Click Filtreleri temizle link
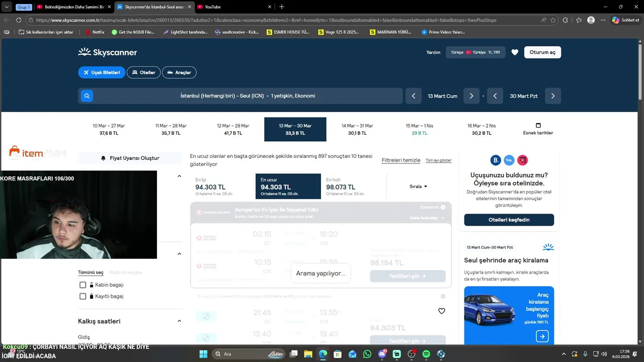 [x=401, y=160]
